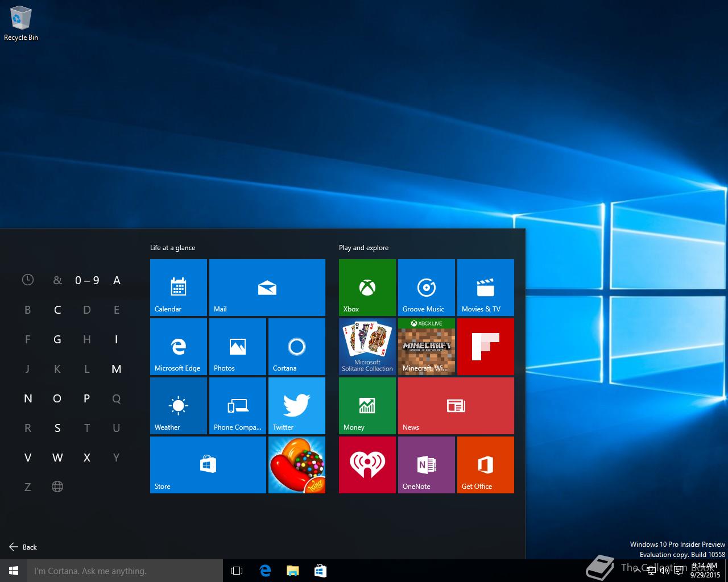
Task: Open Edge from the taskbar
Action: tap(265, 571)
